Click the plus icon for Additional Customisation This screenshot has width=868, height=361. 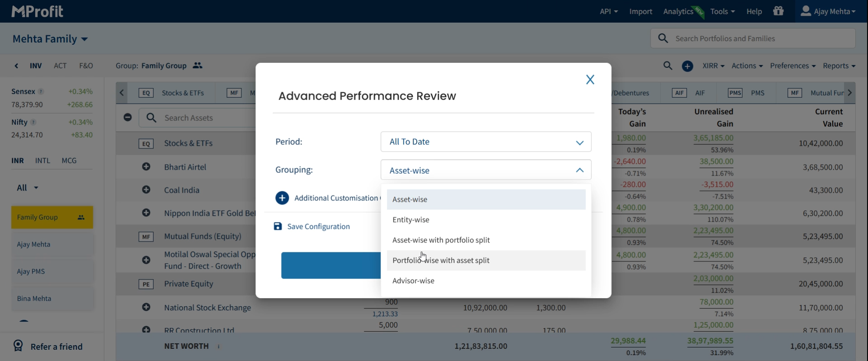[x=282, y=198]
